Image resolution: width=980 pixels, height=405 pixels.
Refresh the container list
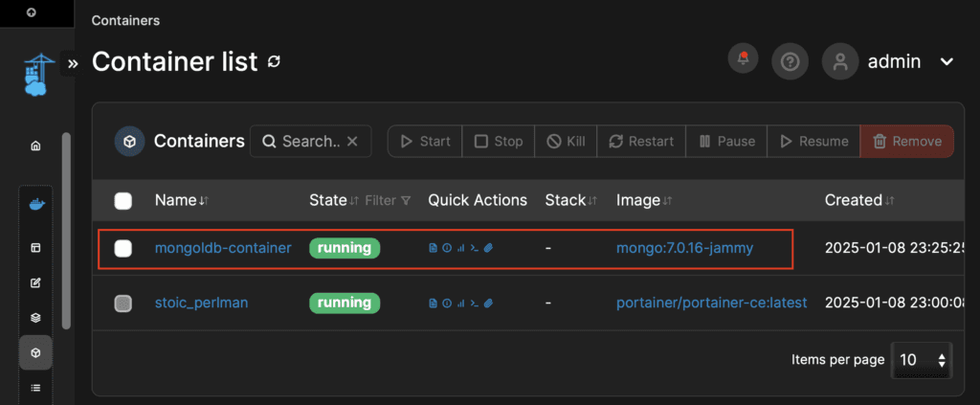[275, 62]
